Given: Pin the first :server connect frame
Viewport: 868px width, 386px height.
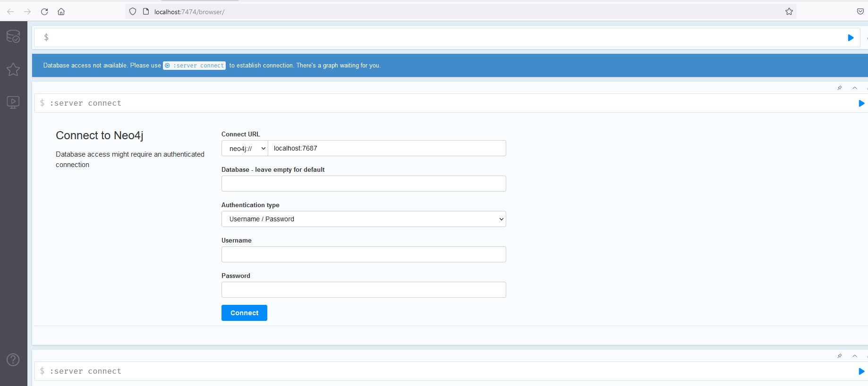Looking at the screenshot, I should click(840, 88).
